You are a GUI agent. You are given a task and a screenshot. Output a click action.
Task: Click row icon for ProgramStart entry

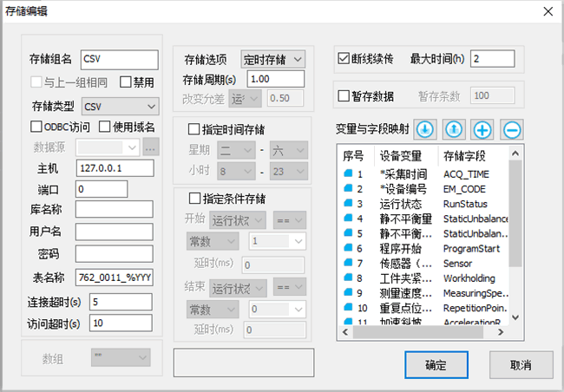348,248
